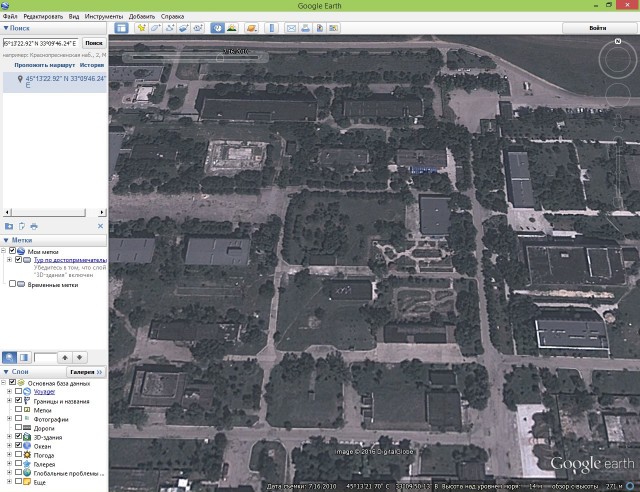Open Проложить маршрут link
This screenshot has height=492, width=640.
point(44,65)
